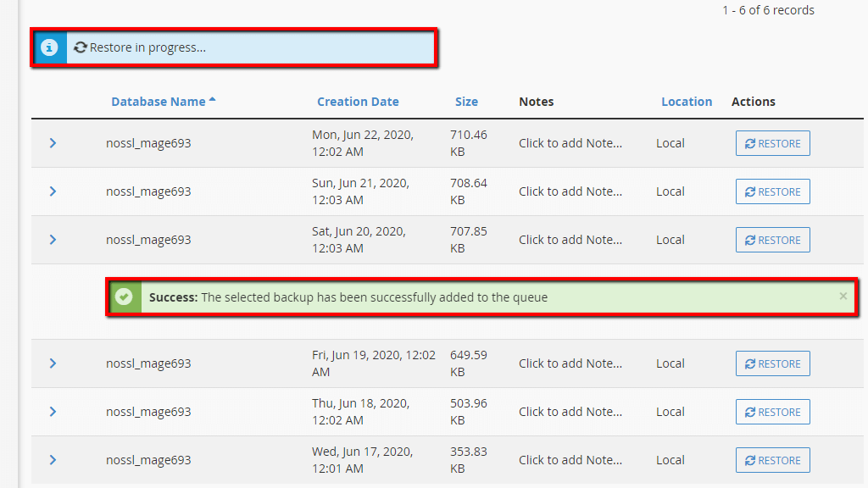The height and width of the screenshot is (488, 868).
Task: Expand the Jun 19 backup row chevron
Action: coord(53,363)
